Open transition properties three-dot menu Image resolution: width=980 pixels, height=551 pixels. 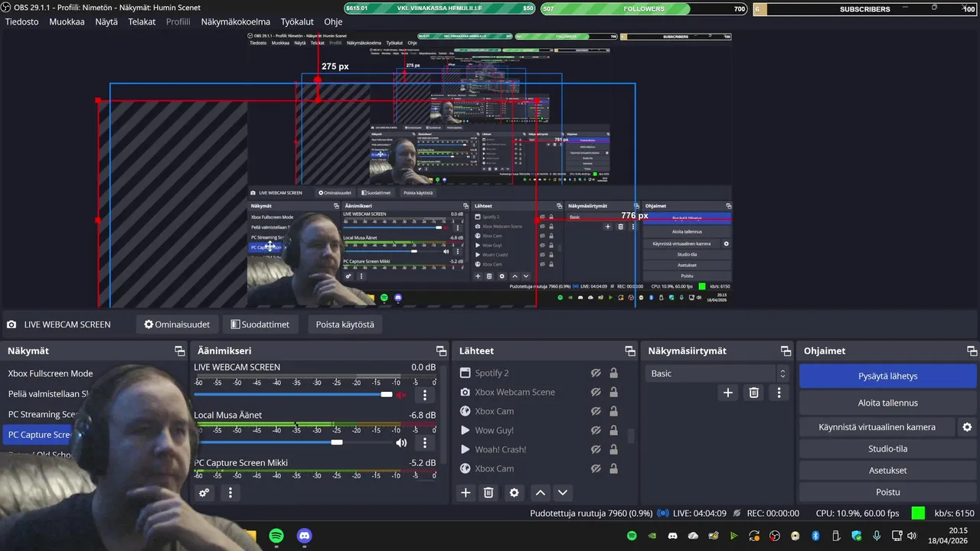(779, 393)
